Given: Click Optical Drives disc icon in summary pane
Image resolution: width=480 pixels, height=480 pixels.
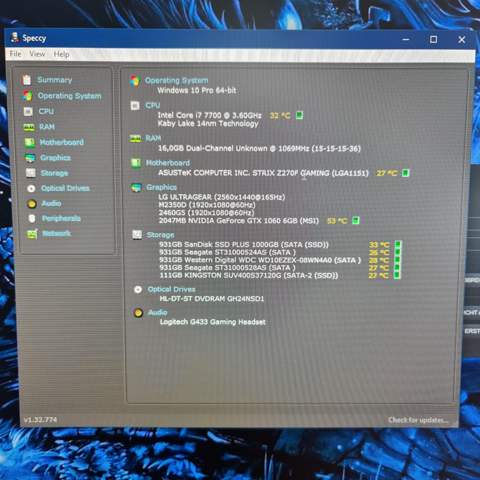Looking at the screenshot, I should (138, 289).
